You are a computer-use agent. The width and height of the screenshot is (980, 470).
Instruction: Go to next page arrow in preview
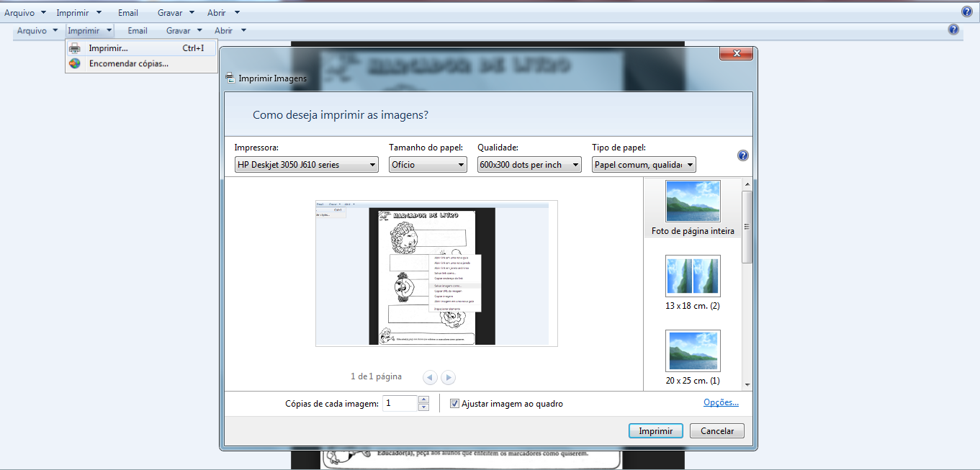tap(448, 377)
